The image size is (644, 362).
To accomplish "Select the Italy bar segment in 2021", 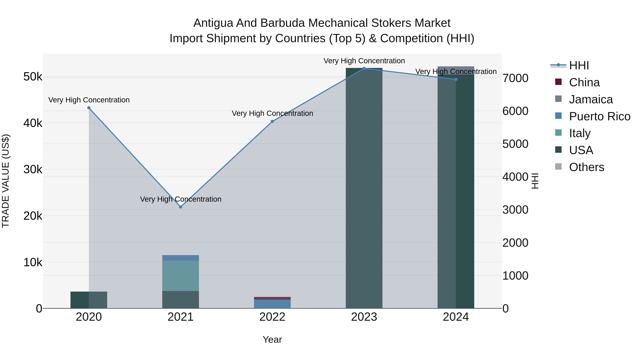I will point(180,276).
